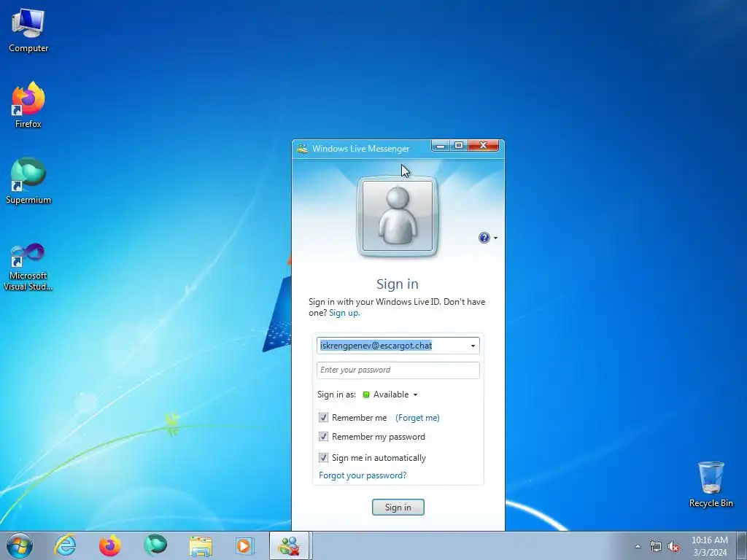Click the Sign in button

pos(398,507)
